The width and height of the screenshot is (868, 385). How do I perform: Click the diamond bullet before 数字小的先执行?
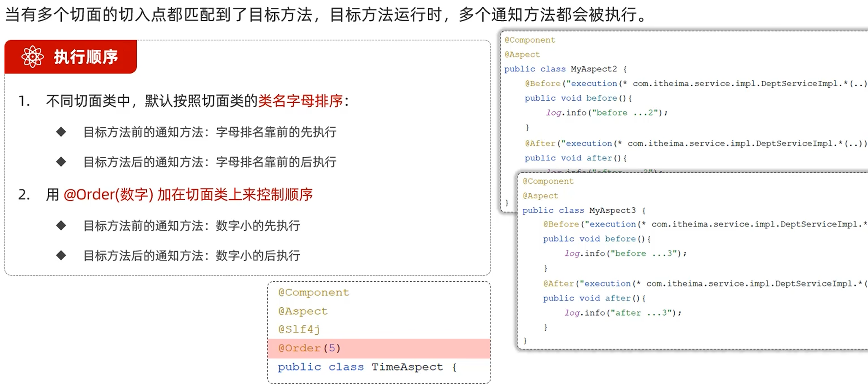click(61, 225)
